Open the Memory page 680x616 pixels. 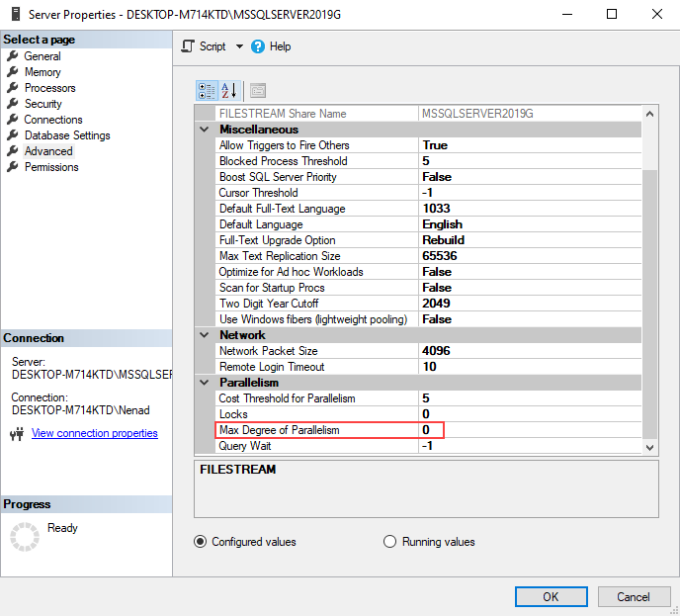click(42, 72)
